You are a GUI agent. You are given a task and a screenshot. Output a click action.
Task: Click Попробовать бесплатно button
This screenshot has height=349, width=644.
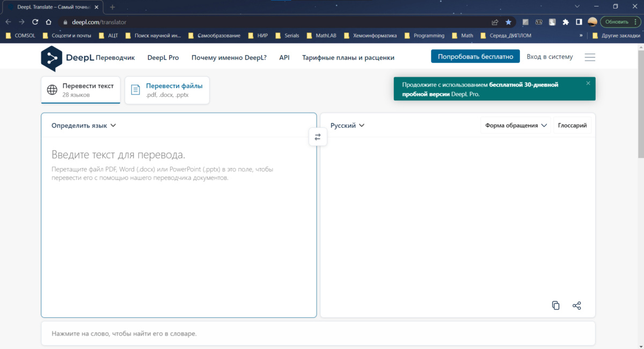coord(475,56)
